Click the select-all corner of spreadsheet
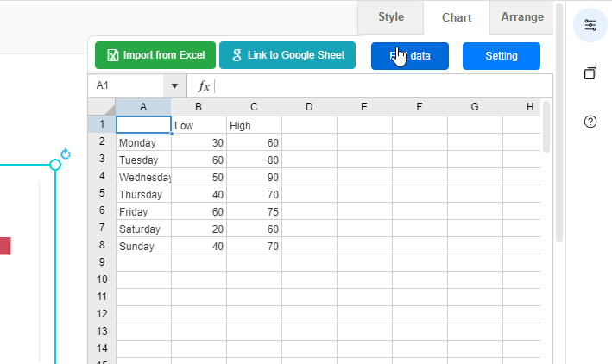Image resolution: width=612 pixels, height=364 pixels. [102, 107]
